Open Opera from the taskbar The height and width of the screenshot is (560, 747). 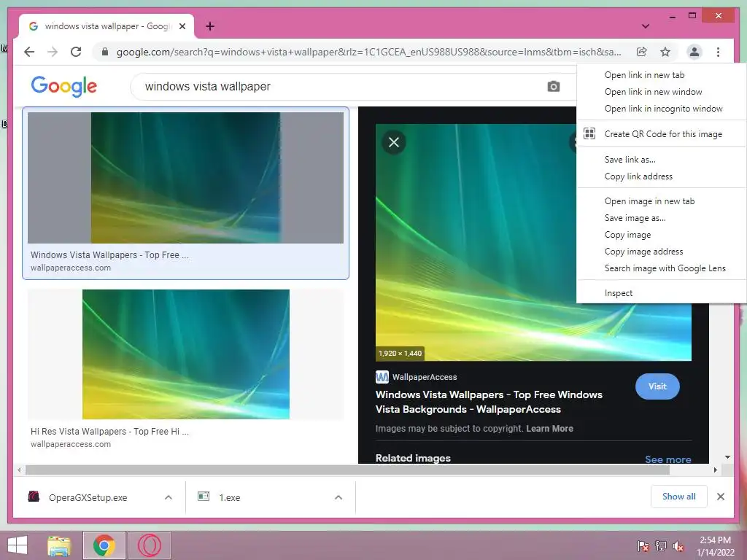click(150, 545)
